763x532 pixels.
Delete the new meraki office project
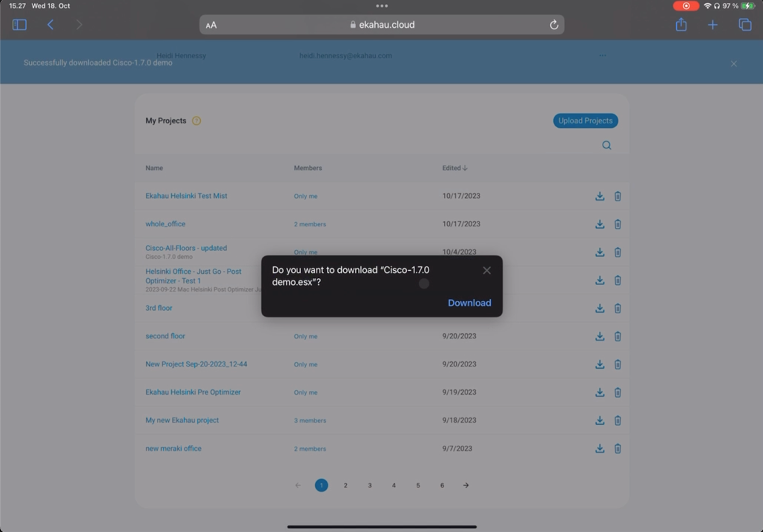(x=618, y=449)
